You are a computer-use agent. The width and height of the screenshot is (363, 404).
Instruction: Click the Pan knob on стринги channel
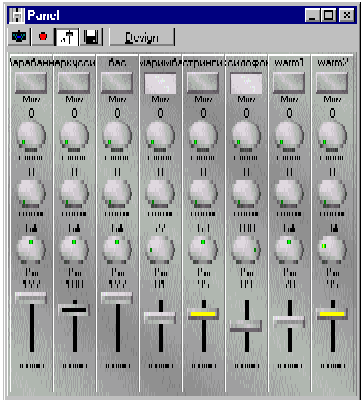pyautogui.click(x=203, y=249)
